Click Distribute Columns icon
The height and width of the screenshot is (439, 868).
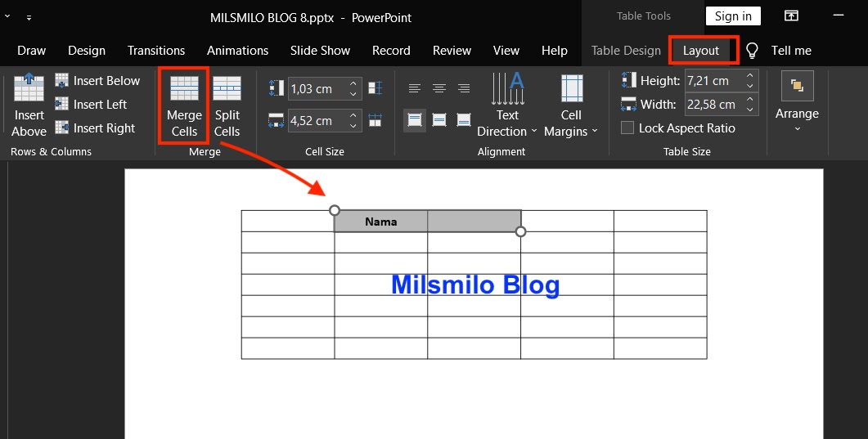coord(376,120)
